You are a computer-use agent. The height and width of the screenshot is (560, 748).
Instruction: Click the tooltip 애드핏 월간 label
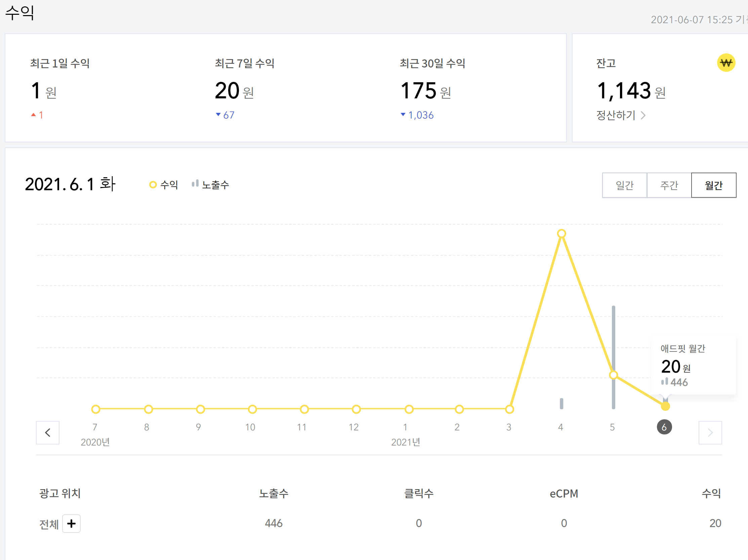(x=683, y=348)
